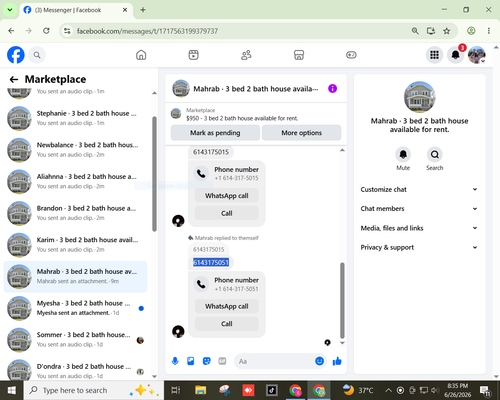Open TikTok app from taskbar
500x400 pixels.
272,390
